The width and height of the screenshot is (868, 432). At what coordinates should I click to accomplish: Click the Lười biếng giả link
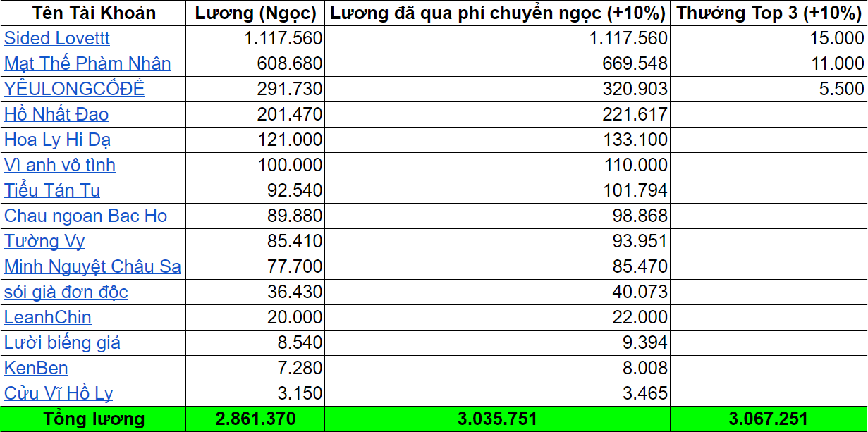point(61,342)
